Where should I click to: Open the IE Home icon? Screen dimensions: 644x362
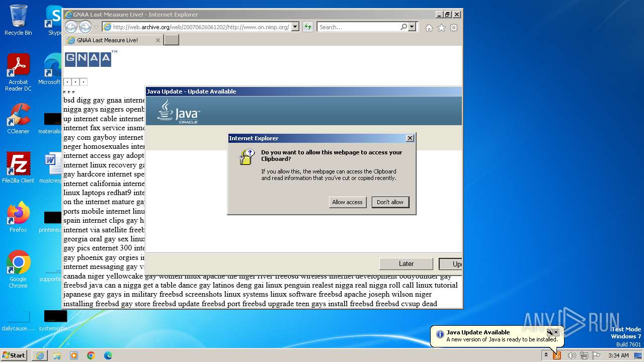coord(429,28)
